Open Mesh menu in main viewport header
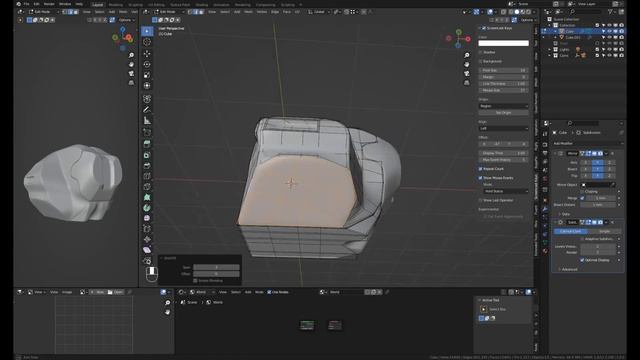This screenshot has height=360, width=640. pyautogui.click(x=248, y=12)
